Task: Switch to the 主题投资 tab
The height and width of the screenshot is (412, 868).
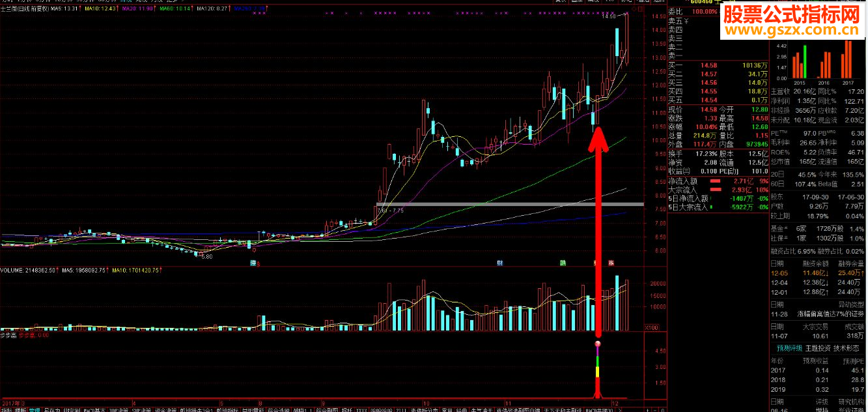Action: pyautogui.click(x=818, y=349)
